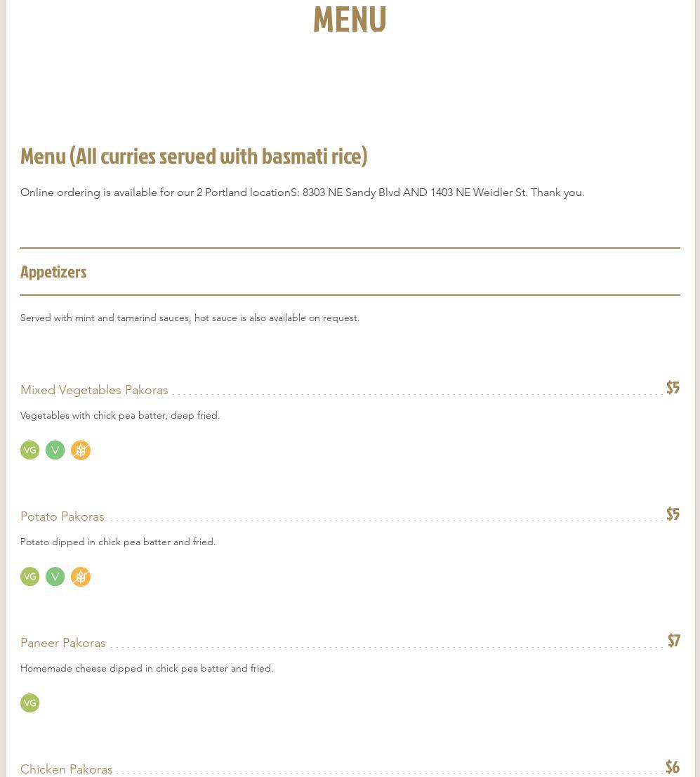Select the Potato Pakoras menu item
This screenshot has height=777, width=700.
[x=62, y=516]
